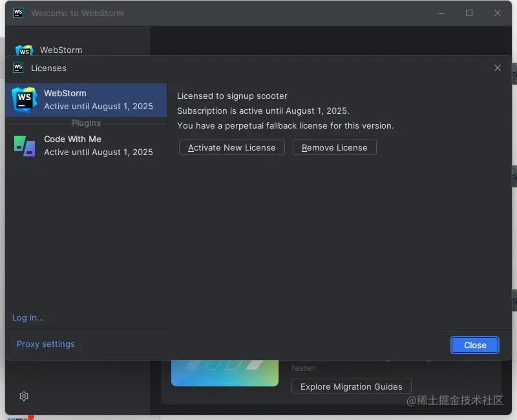Close the Licenses dialog with X
This screenshot has width=517, height=420.
pos(497,68)
